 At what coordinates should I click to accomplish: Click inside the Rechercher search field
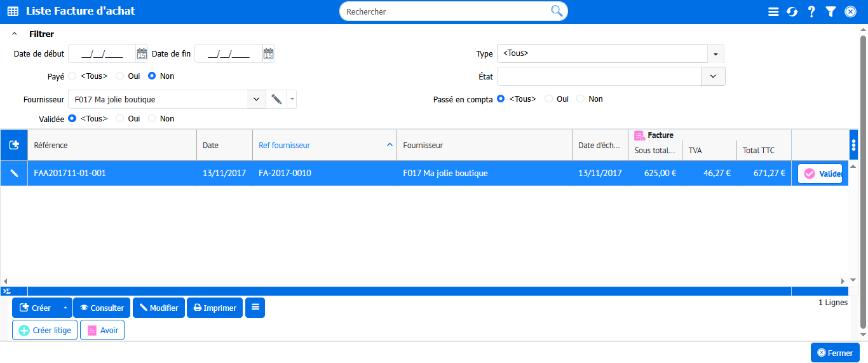(445, 11)
